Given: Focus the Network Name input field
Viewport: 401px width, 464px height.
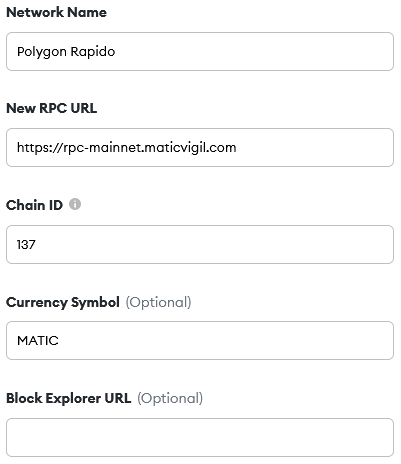Looking at the screenshot, I should (x=200, y=51).
